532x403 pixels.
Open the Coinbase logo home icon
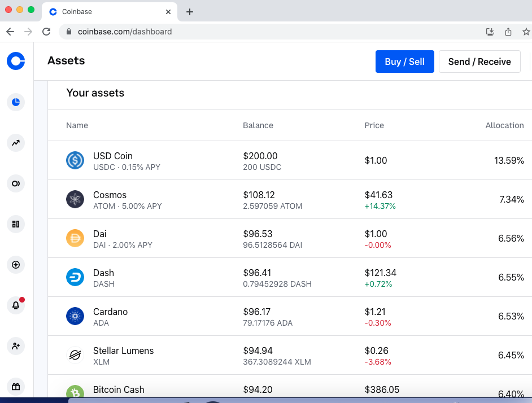(16, 61)
